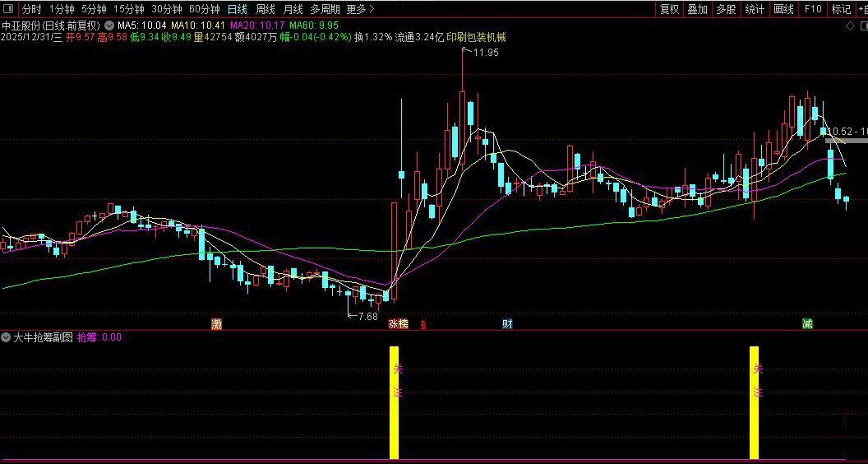
Task: Click the 叠加 overlay button
Action: [x=698, y=9]
